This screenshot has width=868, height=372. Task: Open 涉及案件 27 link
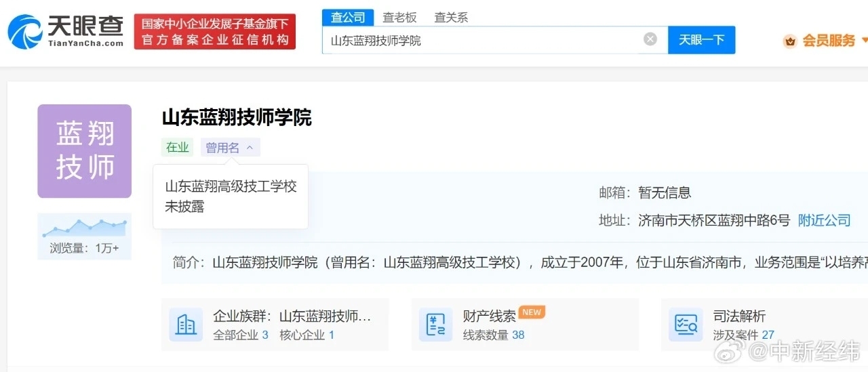tap(743, 335)
